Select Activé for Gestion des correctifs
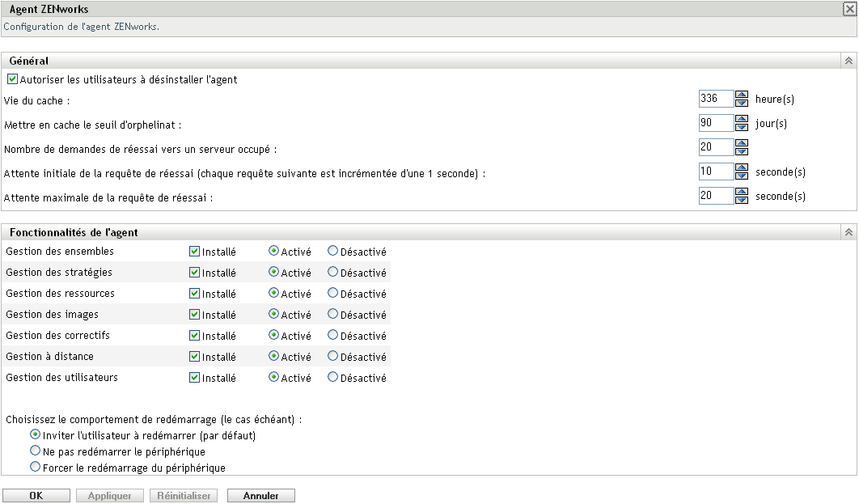 (x=274, y=335)
